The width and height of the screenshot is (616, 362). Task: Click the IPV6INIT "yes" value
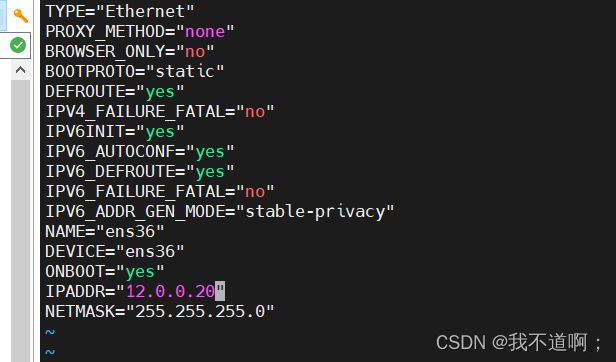(160, 132)
